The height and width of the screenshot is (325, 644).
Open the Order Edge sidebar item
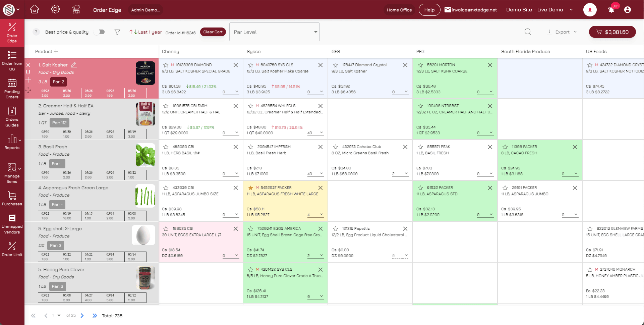pyautogui.click(x=12, y=33)
